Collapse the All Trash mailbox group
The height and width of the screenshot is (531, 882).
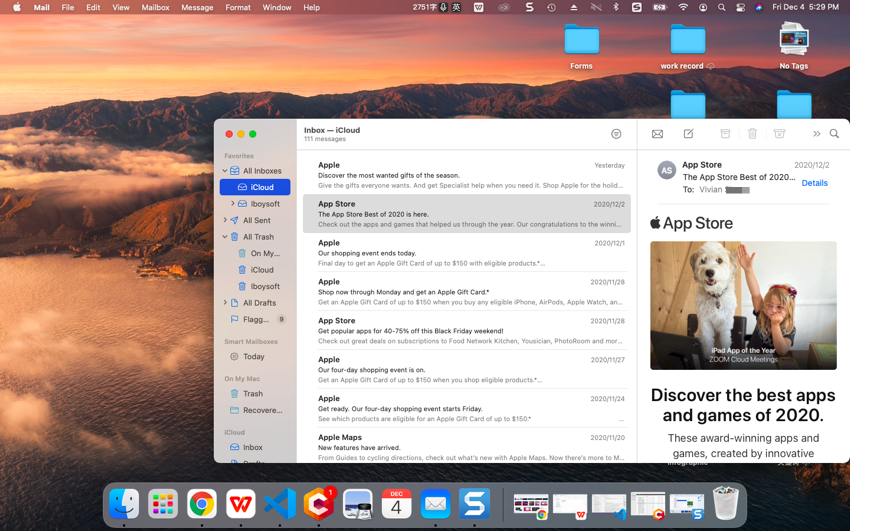click(225, 237)
